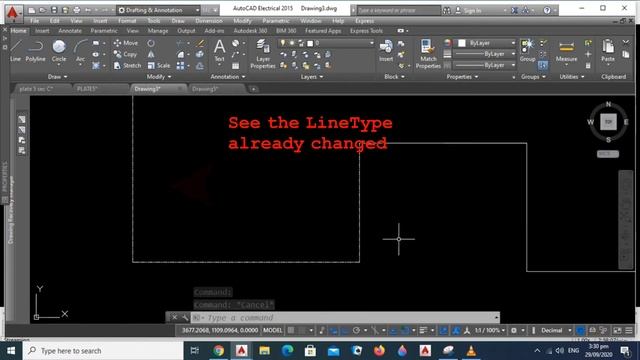The height and width of the screenshot is (360, 640).
Task: Click Match Properties tool
Action: [x=428, y=54]
